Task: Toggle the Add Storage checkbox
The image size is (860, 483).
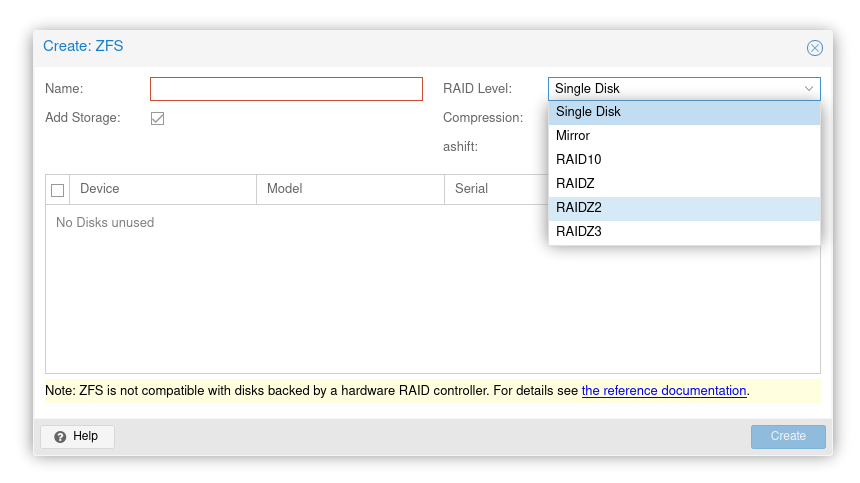Action: click(157, 118)
